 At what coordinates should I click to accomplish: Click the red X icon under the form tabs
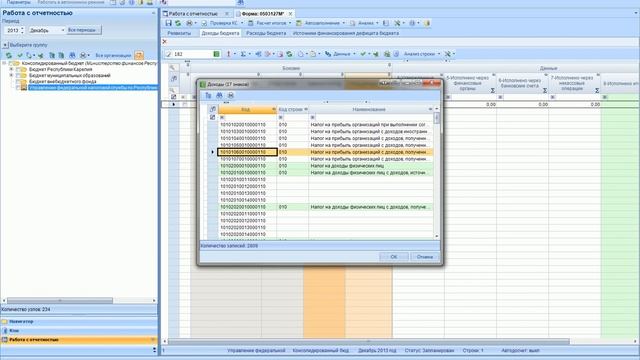[165, 41]
